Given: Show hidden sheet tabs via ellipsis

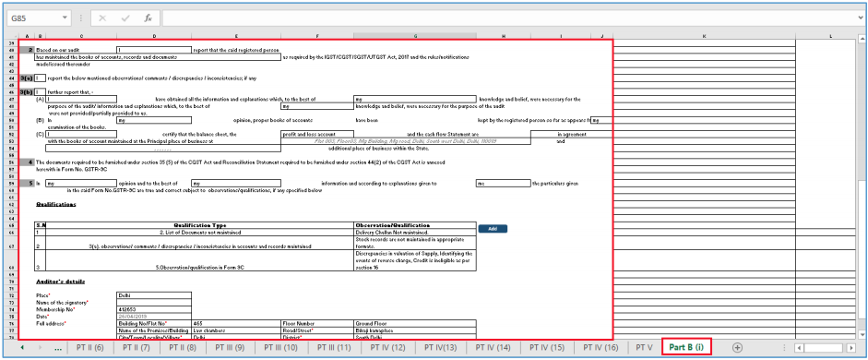Looking at the screenshot, I should [57, 347].
